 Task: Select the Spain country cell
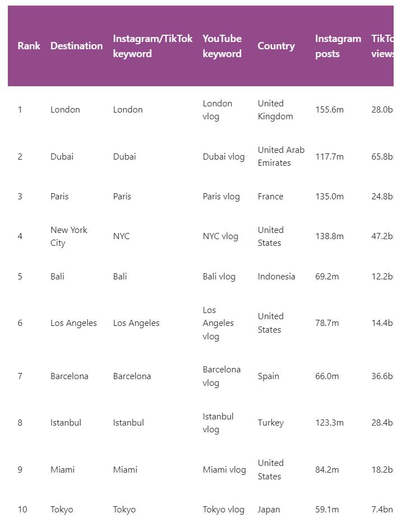tap(268, 376)
